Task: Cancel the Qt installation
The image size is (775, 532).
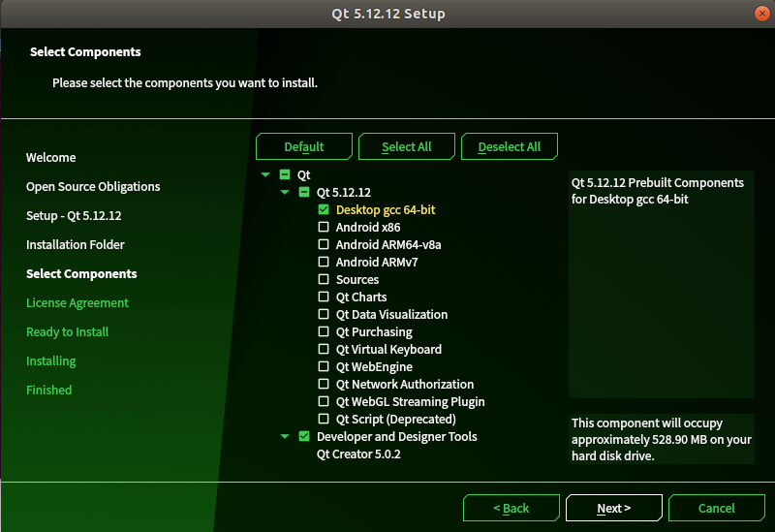Action: [717, 508]
